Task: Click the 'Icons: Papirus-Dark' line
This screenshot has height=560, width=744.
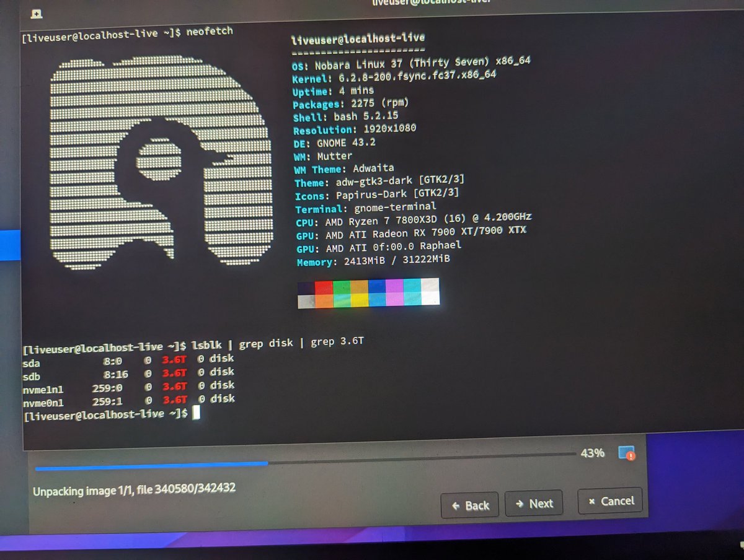Action: (377, 194)
